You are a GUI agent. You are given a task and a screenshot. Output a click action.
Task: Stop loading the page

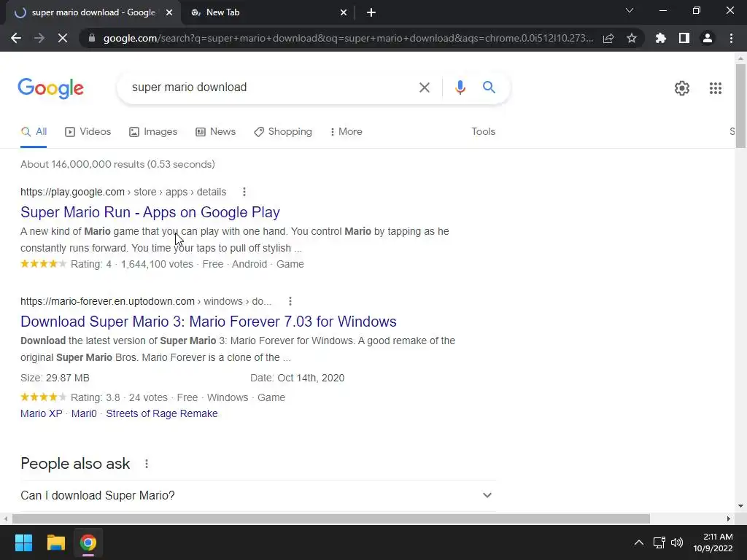click(63, 38)
